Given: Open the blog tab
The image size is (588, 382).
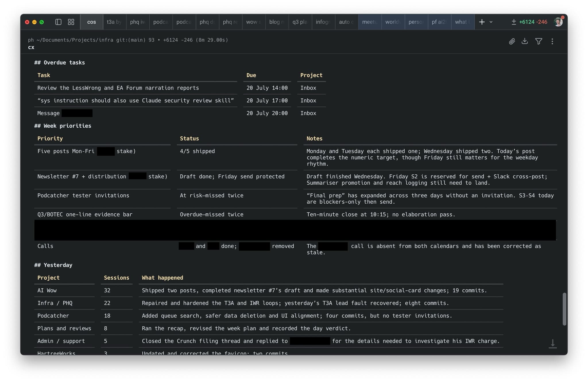Looking at the screenshot, I should tap(276, 22).
